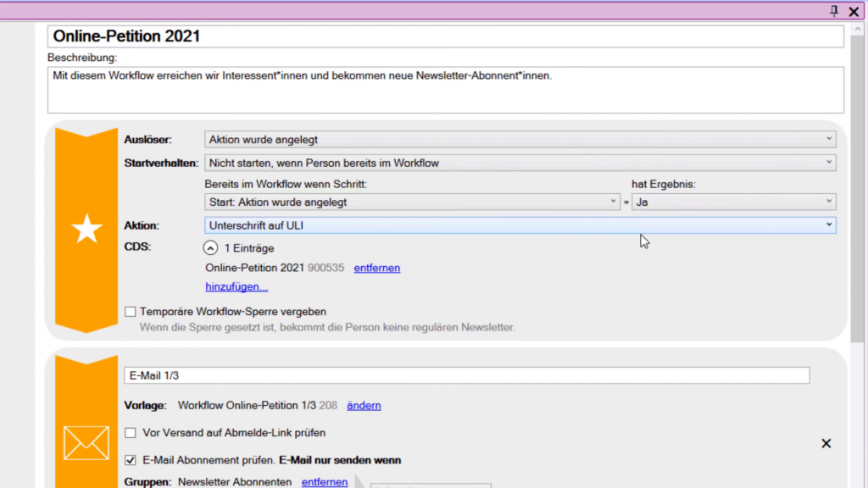Uncheck 'E-Mail Abonnement prüfen' checkbox
The width and height of the screenshot is (868, 488).
point(130,460)
